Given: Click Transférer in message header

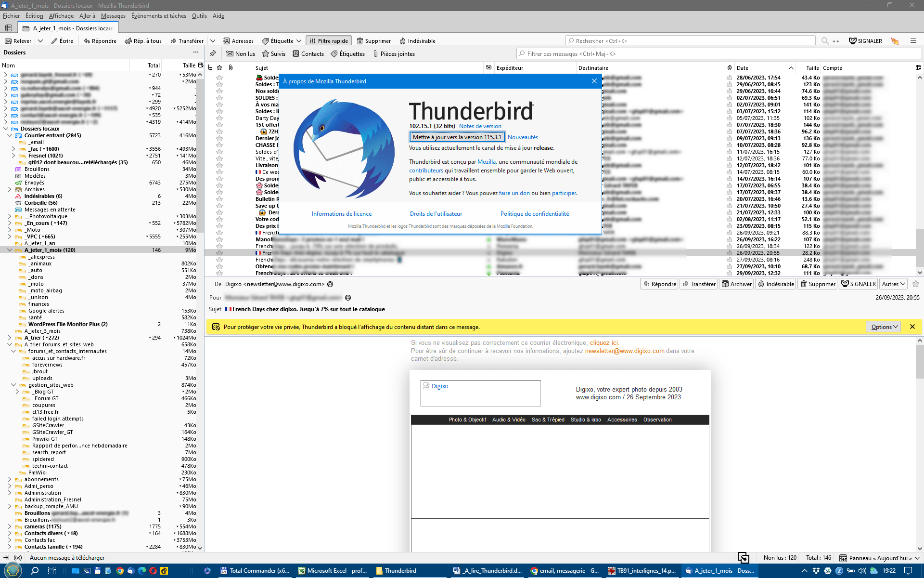Looking at the screenshot, I should (x=699, y=284).
